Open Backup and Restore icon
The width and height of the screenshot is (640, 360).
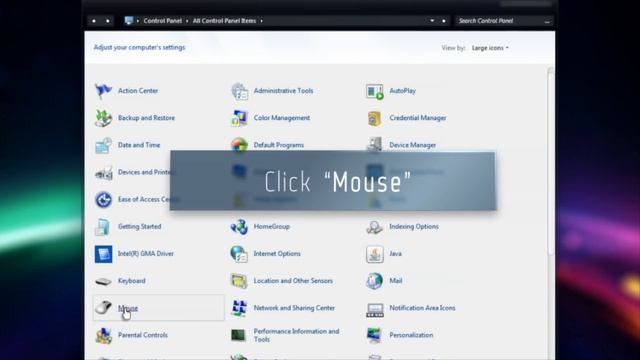[103, 118]
